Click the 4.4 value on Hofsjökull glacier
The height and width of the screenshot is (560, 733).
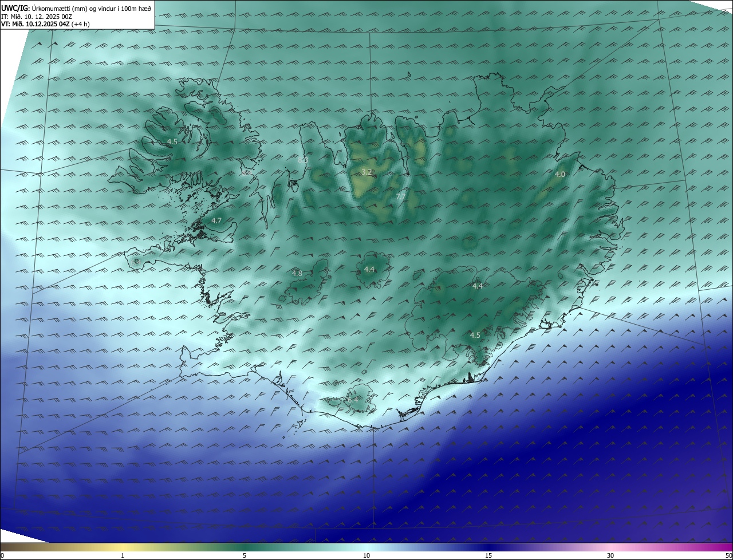369,270
